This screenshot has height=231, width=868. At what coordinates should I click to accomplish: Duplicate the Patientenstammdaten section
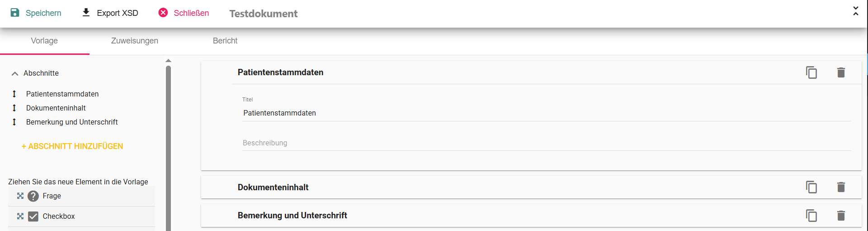pyautogui.click(x=811, y=72)
